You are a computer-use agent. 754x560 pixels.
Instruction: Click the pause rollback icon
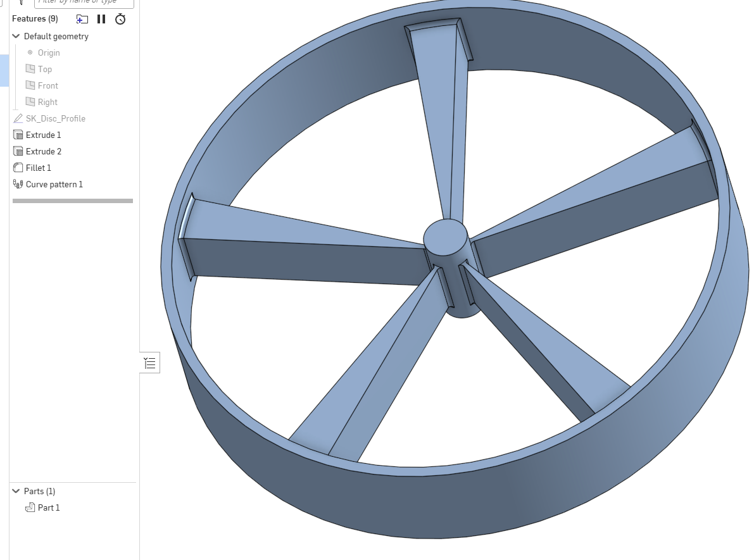[x=101, y=19]
